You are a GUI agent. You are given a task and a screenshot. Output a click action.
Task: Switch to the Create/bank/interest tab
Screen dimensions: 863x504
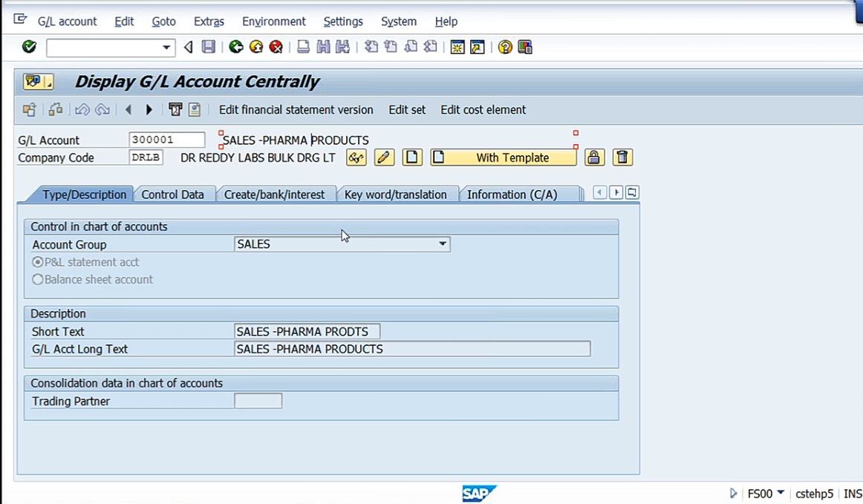(274, 194)
